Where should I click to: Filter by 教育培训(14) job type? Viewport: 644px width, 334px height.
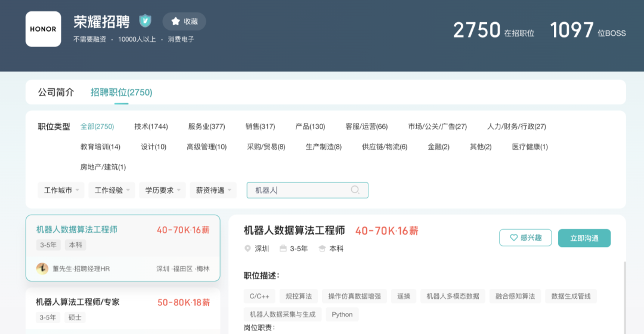(100, 147)
